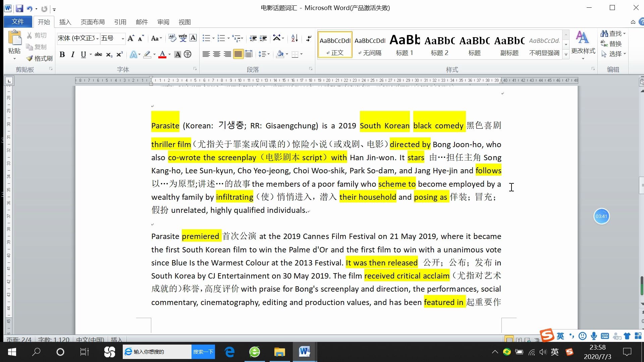Screen dimensions: 644x362
Task: Toggle Underline formatting
Action: (x=83, y=54)
